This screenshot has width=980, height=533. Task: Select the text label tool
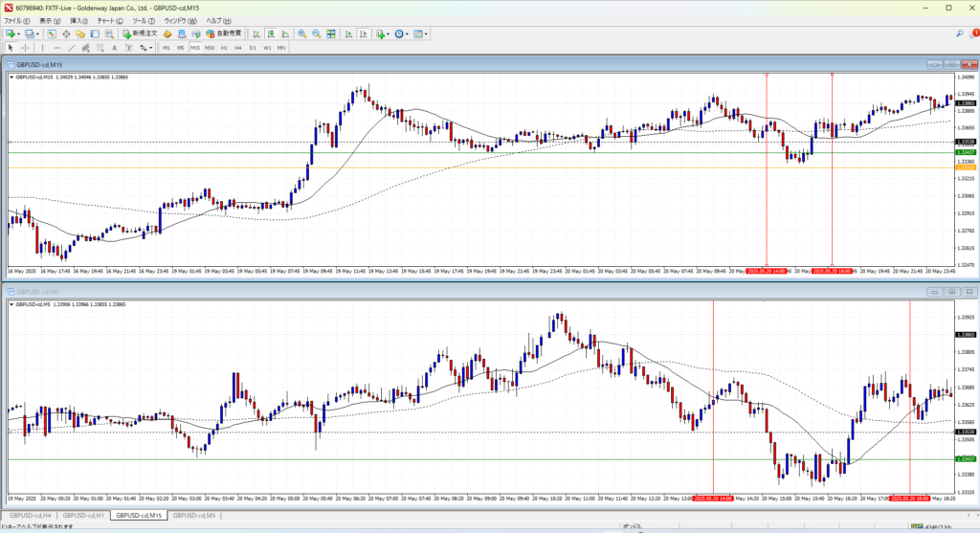pyautogui.click(x=114, y=47)
